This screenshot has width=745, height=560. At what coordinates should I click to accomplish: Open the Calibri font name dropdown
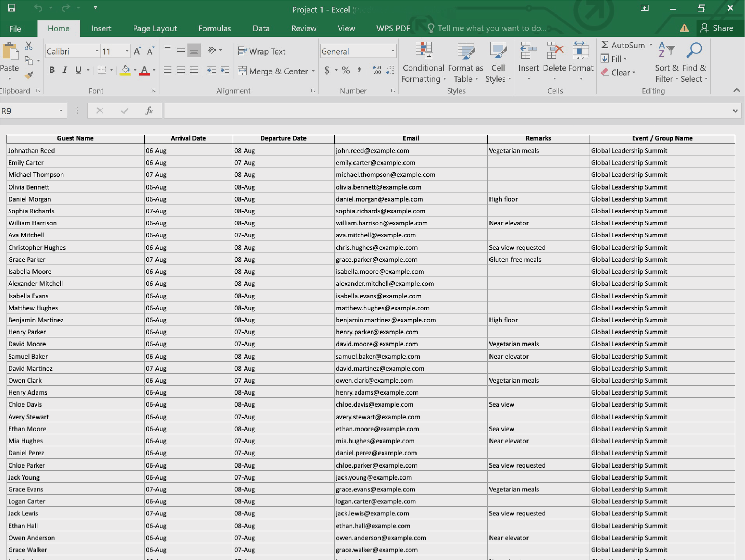(97, 51)
